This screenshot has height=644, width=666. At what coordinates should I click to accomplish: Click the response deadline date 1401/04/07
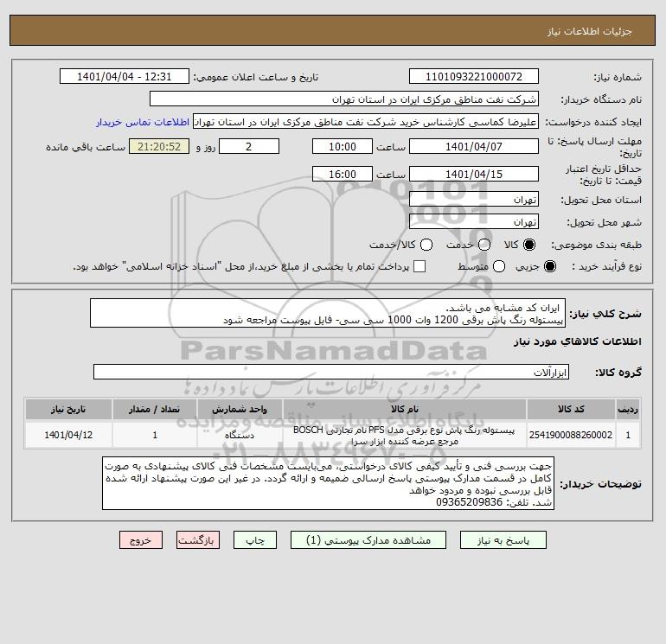(474, 146)
